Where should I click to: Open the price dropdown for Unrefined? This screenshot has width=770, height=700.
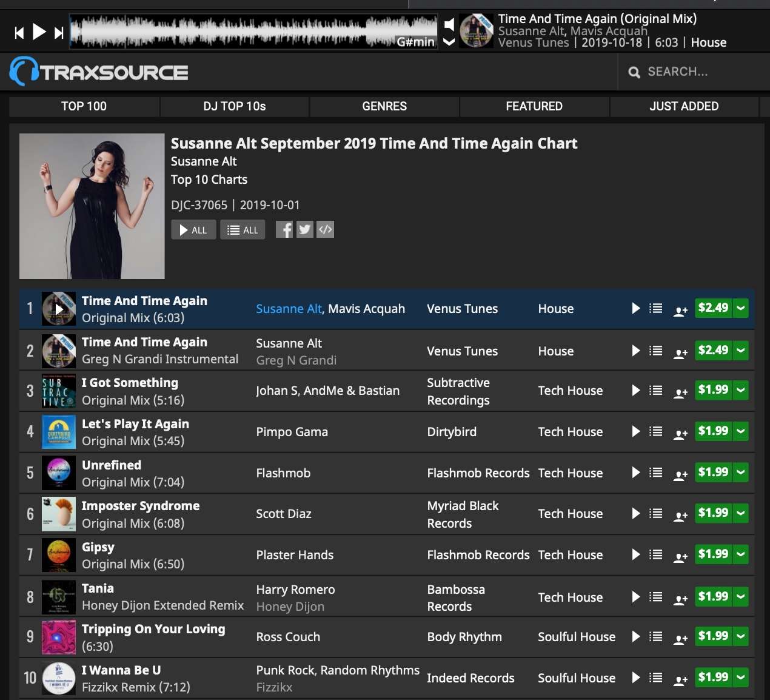pyautogui.click(x=741, y=472)
